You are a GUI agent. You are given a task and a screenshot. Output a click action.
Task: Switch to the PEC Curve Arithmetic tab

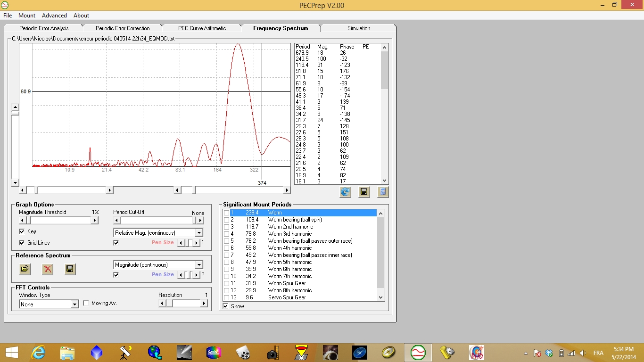coord(202,28)
